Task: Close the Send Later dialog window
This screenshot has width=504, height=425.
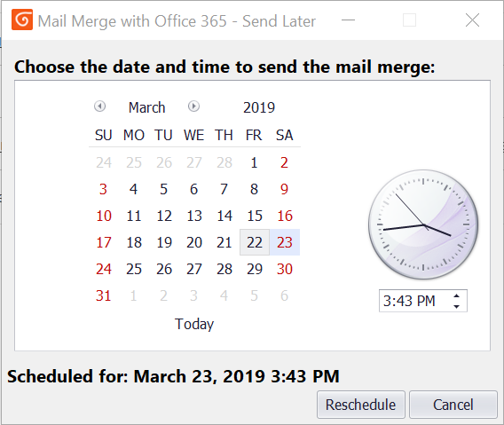Action: (472, 20)
